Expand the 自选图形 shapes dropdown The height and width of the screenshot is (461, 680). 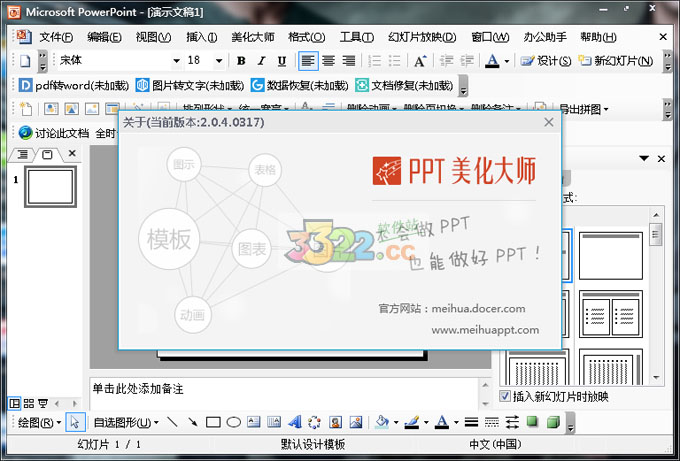126,423
